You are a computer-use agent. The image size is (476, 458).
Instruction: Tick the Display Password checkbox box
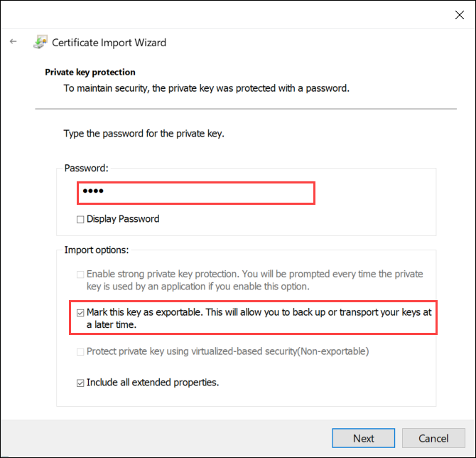click(x=81, y=219)
